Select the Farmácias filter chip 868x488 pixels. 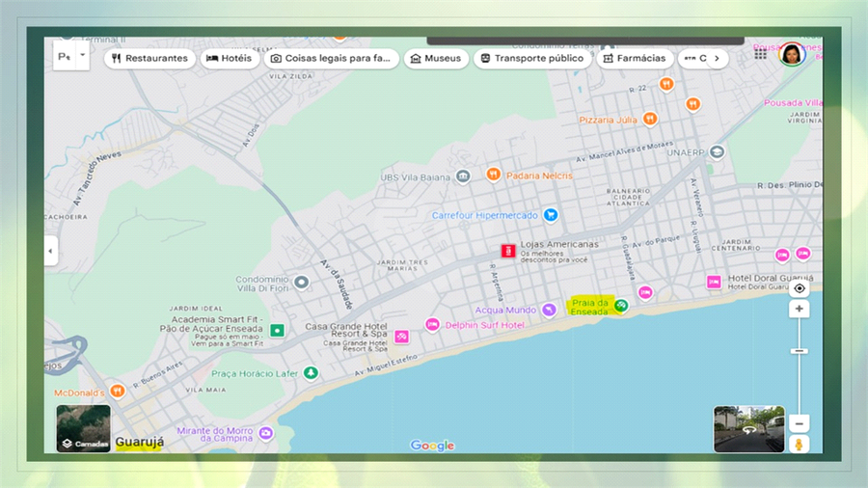tap(635, 58)
